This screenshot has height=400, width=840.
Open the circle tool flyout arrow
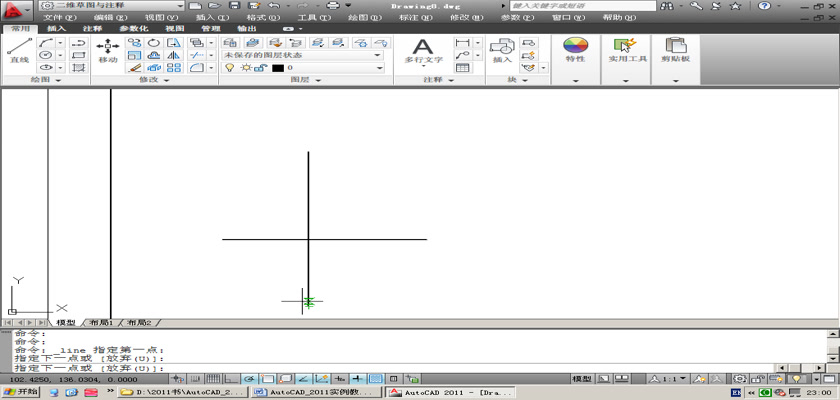(x=60, y=55)
